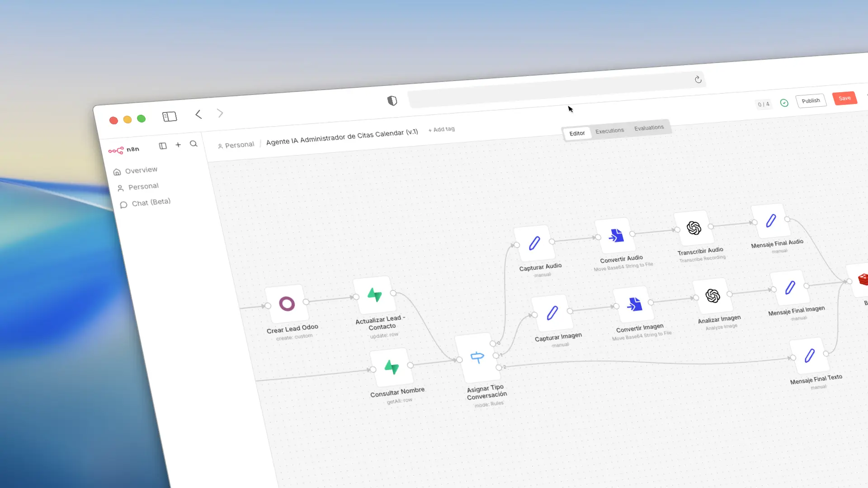Viewport: 868px width, 488px height.
Task: Open the Evaluations tab
Action: 648,128
